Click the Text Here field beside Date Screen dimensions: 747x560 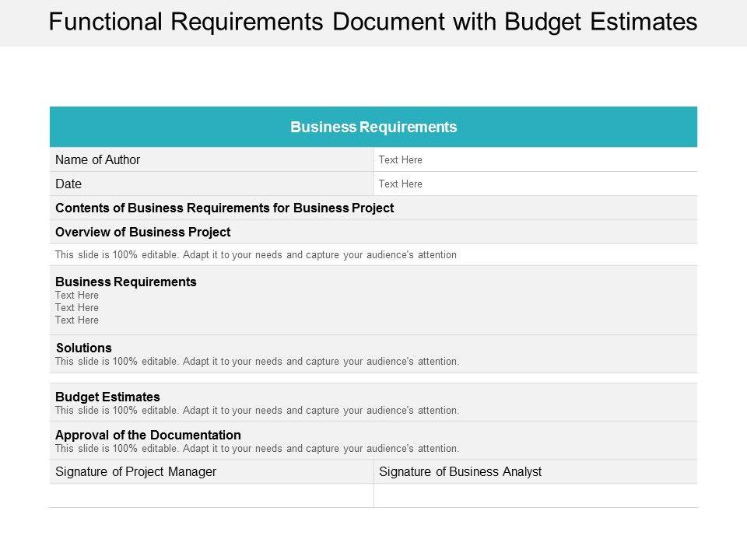[x=401, y=184]
